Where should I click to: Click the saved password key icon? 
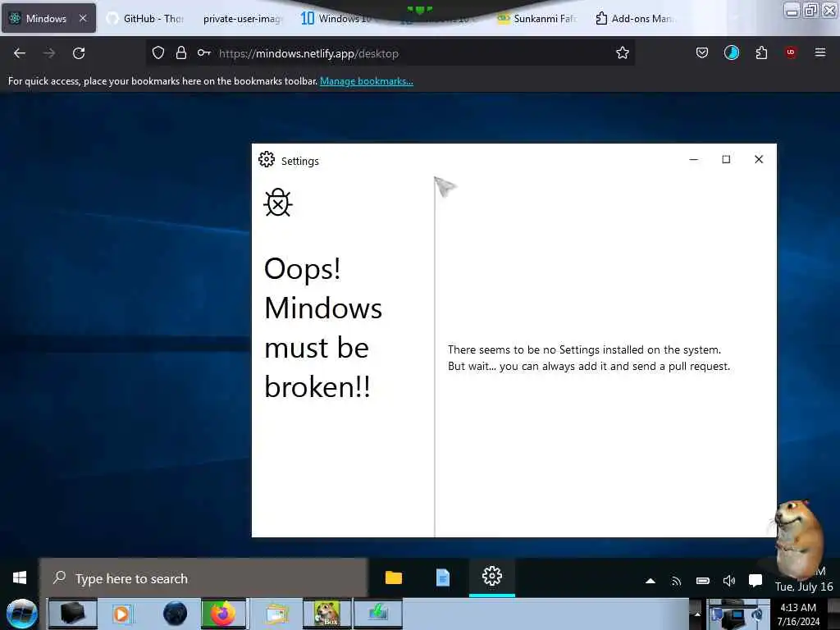click(203, 53)
